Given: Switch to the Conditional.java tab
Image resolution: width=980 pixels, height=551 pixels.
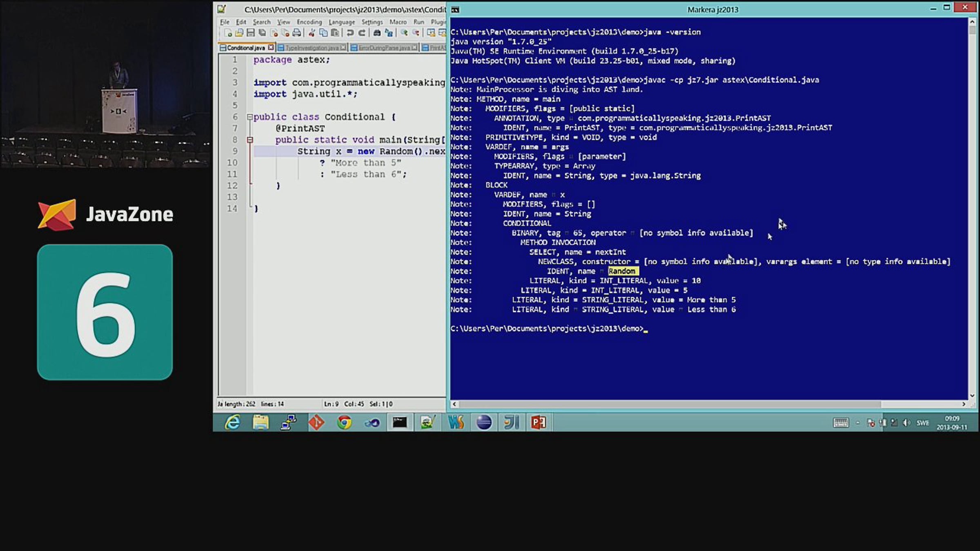Looking at the screenshot, I should click(247, 48).
